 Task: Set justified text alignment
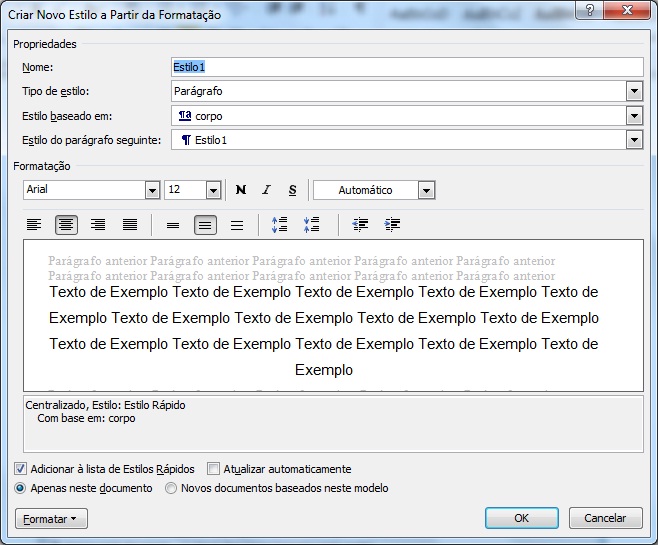[130, 225]
